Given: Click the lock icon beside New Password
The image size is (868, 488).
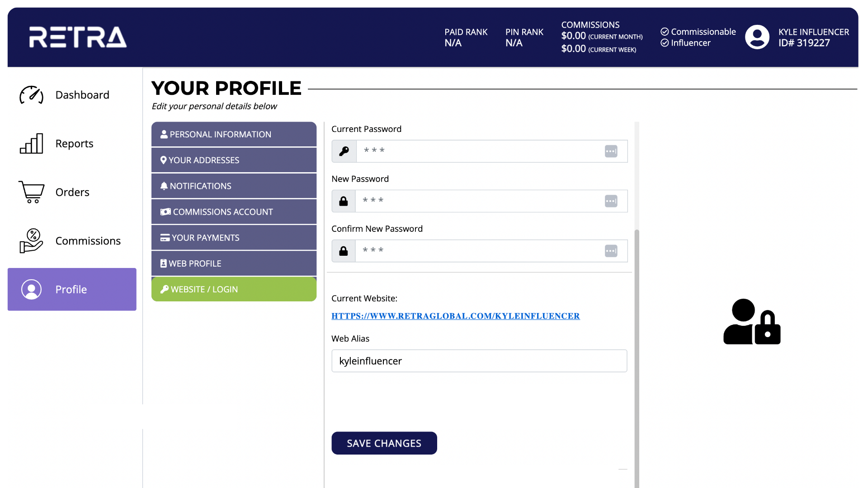Looking at the screenshot, I should pyautogui.click(x=344, y=201).
